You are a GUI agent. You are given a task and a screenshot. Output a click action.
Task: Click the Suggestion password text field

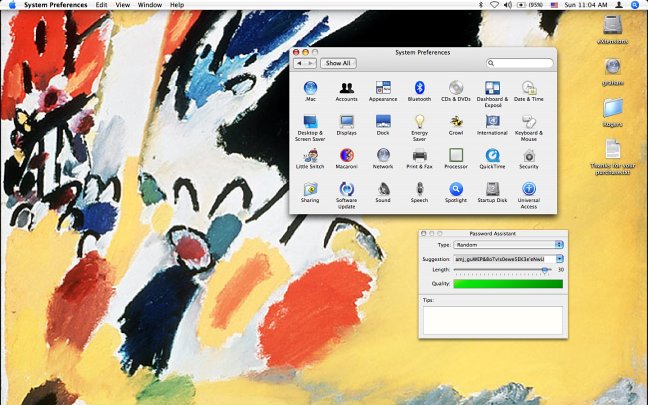click(504, 259)
